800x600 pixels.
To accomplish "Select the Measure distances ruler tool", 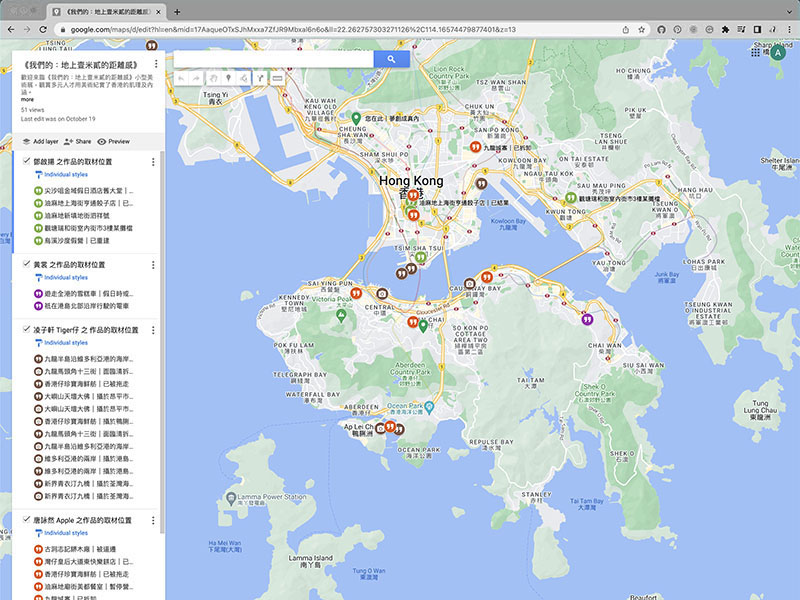I will click(277, 78).
